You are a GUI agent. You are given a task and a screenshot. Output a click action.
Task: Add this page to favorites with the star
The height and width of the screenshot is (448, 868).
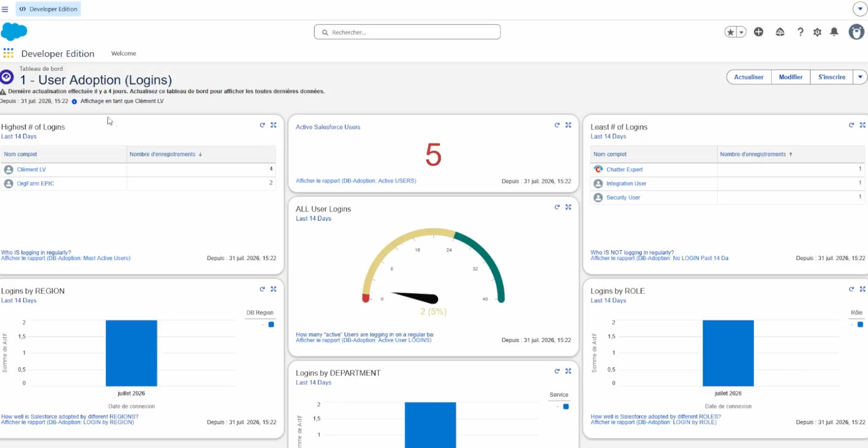click(730, 32)
